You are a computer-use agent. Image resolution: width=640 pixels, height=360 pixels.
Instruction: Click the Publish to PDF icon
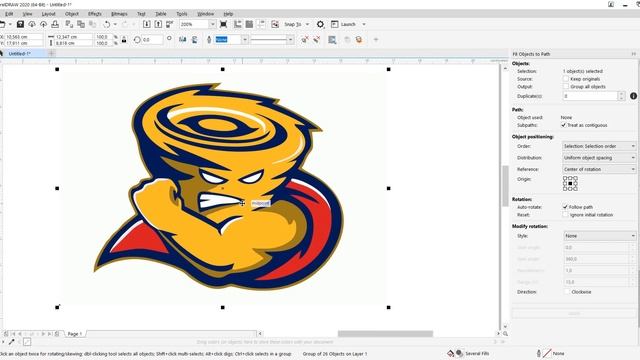pyautogui.click(x=169, y=24)
